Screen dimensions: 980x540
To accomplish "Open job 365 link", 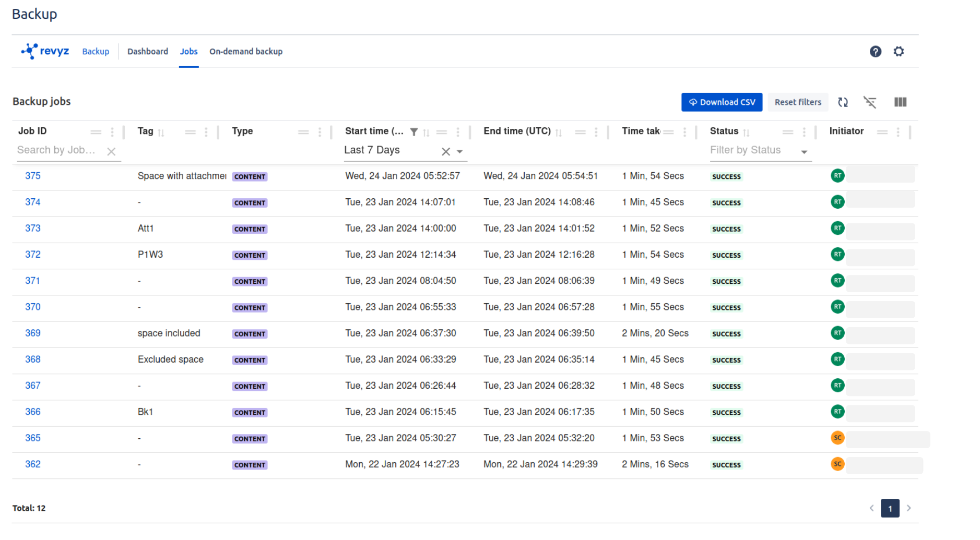I will click(32, 438).
